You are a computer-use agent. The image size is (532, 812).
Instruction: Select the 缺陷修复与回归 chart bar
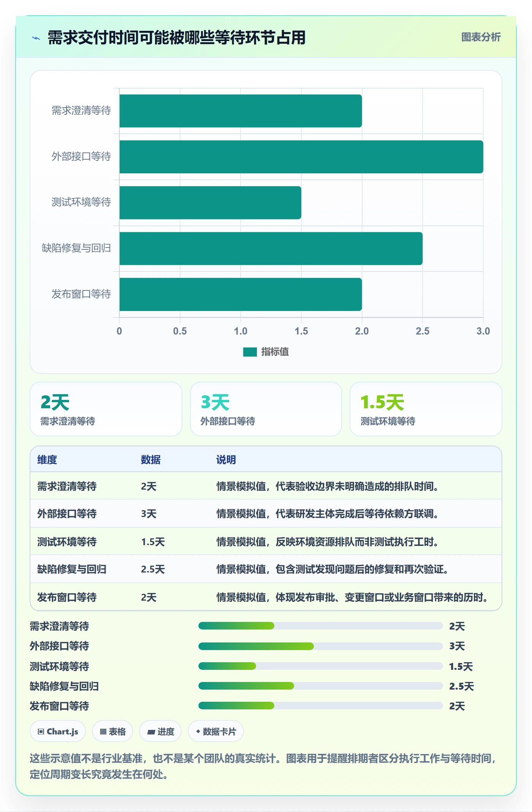click(271, 249)
